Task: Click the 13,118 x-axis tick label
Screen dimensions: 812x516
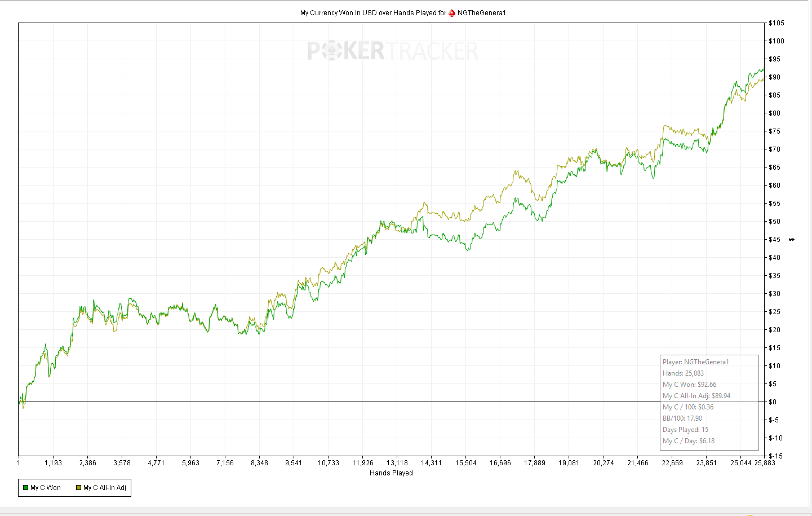Action: (397, 463)
